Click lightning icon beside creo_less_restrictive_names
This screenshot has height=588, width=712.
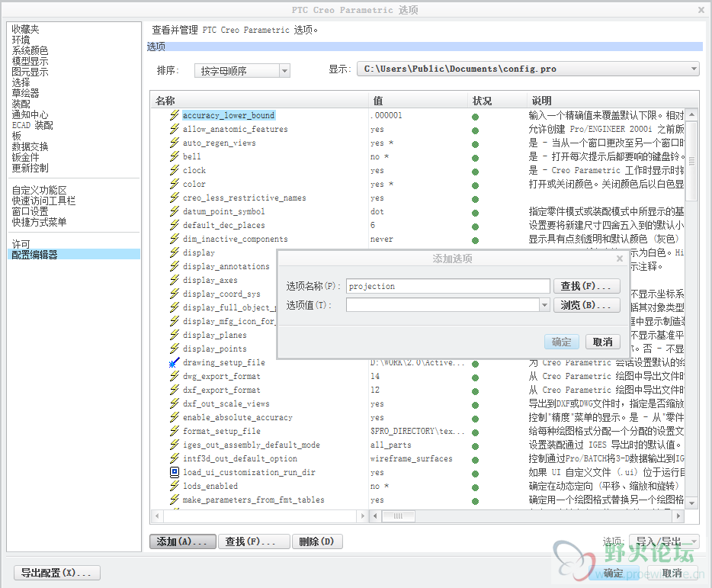175,198
